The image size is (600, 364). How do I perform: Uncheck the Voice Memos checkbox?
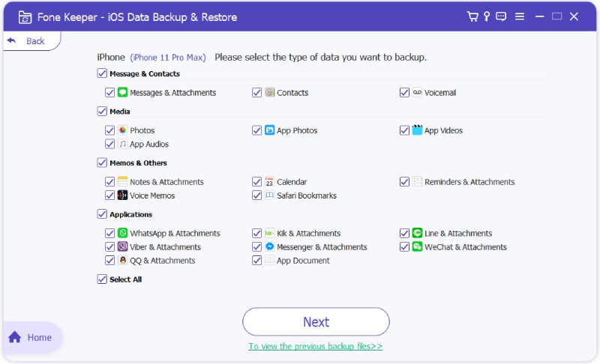109,195
